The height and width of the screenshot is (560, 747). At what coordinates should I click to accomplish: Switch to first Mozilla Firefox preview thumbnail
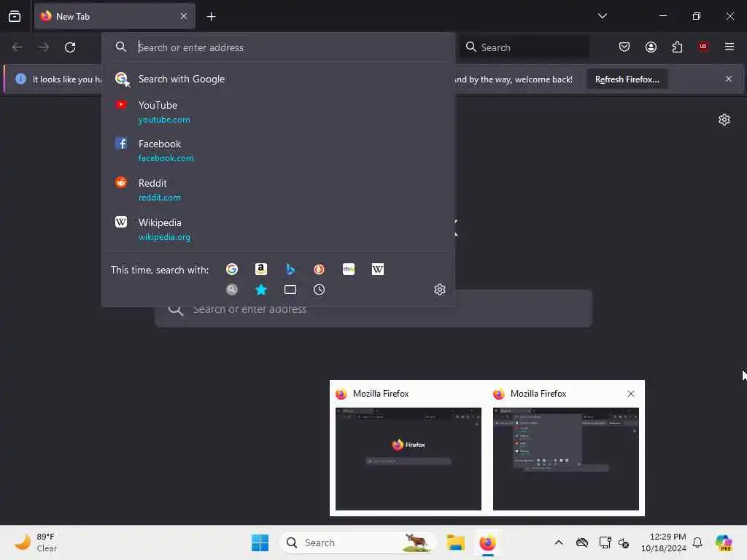tap(409, 459)
